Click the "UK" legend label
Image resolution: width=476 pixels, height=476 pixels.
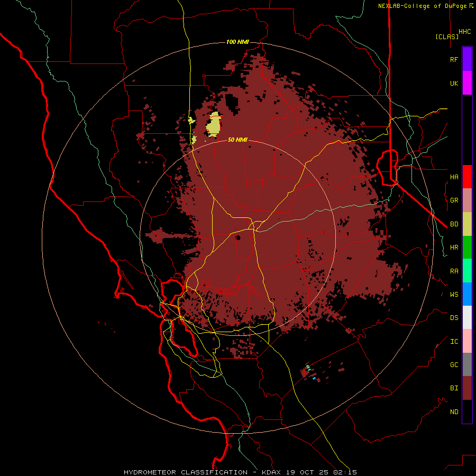click(454, 83)
